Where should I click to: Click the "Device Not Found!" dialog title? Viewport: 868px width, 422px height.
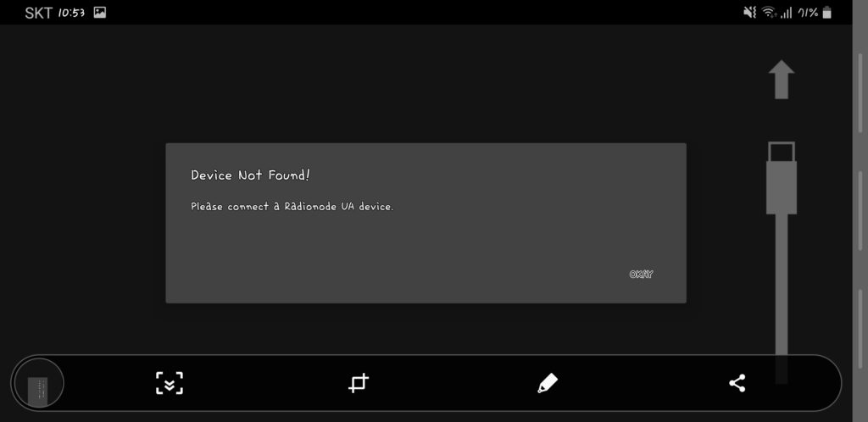pos(250,175)
